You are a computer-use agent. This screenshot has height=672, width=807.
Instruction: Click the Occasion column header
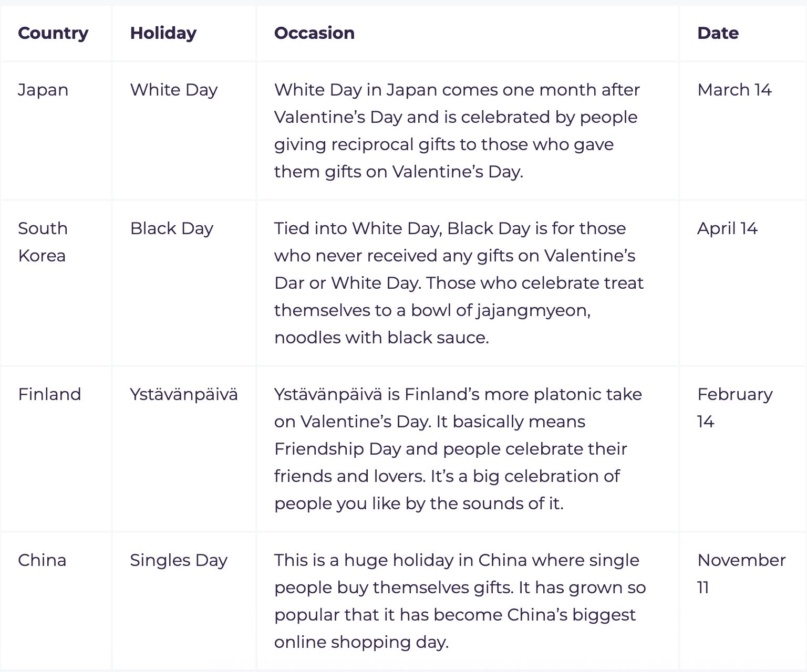coord(314,33)
